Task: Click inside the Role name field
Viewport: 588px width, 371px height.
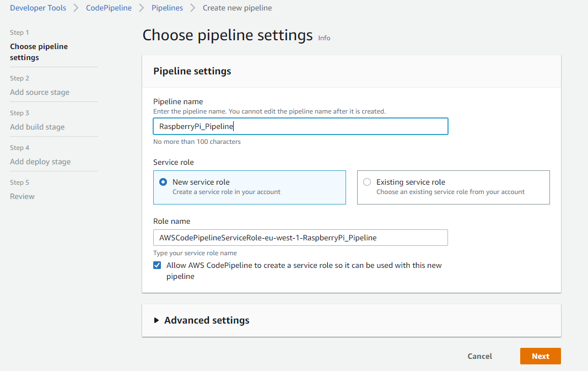Action: click(x=300, y=238)
